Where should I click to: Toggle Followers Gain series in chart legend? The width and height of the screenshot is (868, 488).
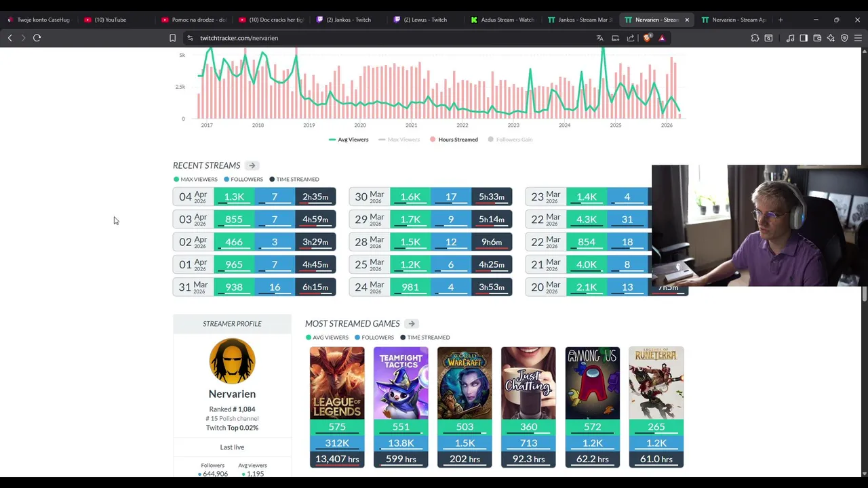point(510,140)
